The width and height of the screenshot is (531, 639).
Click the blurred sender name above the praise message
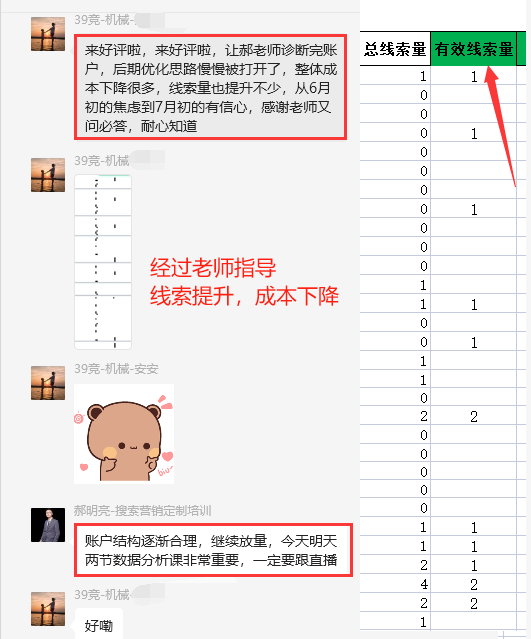pos(119,20)
